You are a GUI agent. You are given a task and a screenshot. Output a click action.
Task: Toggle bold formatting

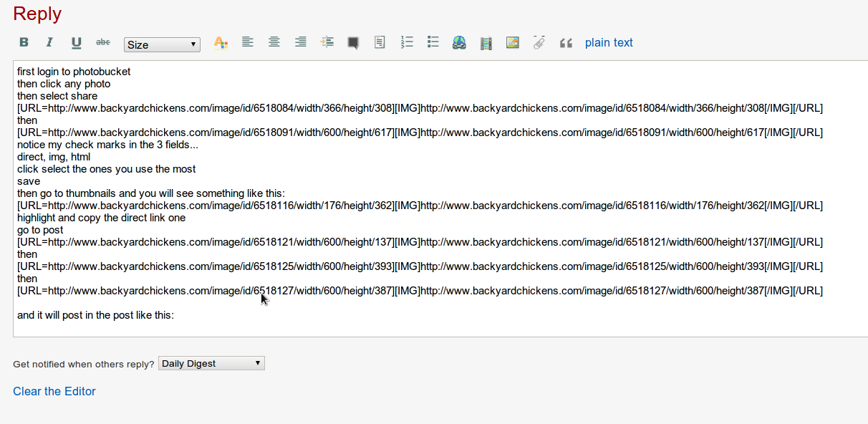pyautogui.click(x=24, y=42)
